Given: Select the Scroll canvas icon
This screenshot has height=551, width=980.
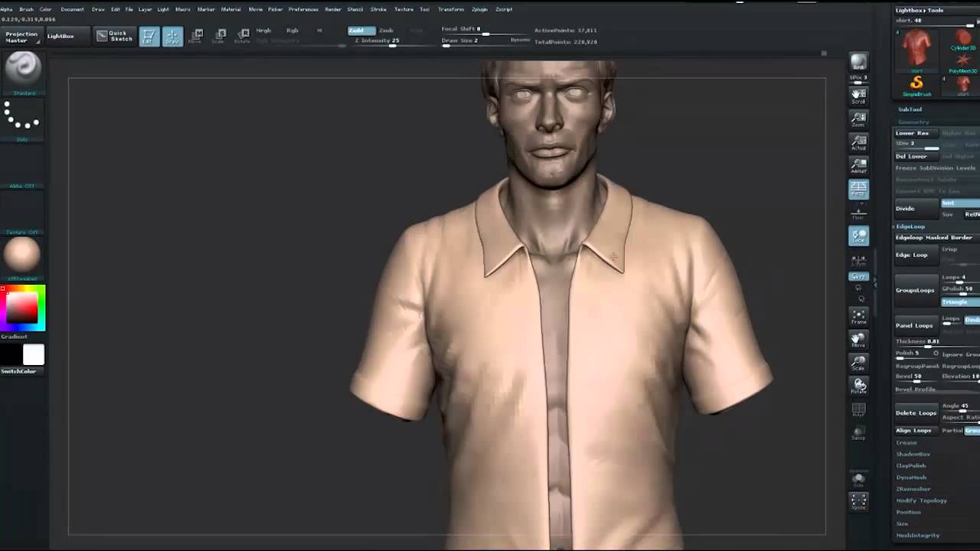Looking at the screenshot, I should [858, 96].
